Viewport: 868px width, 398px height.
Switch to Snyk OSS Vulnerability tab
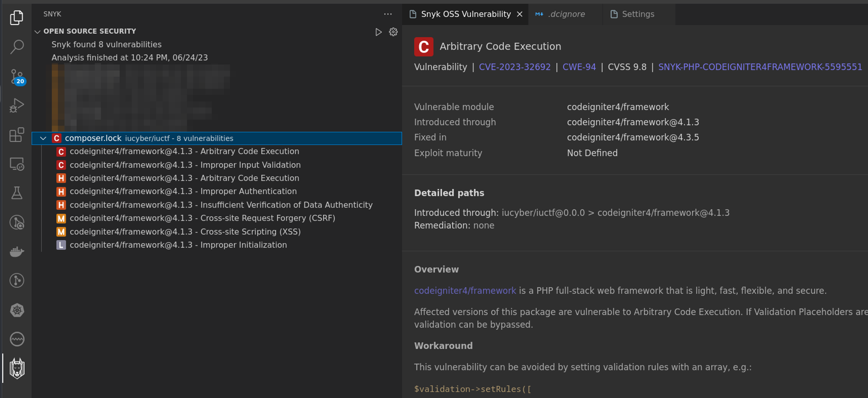point(465,14)
